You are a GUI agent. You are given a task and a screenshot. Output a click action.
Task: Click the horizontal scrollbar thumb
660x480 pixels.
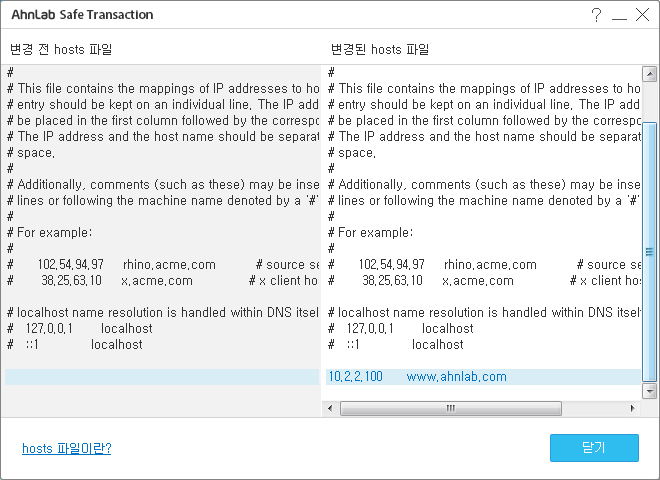point(450,408)
